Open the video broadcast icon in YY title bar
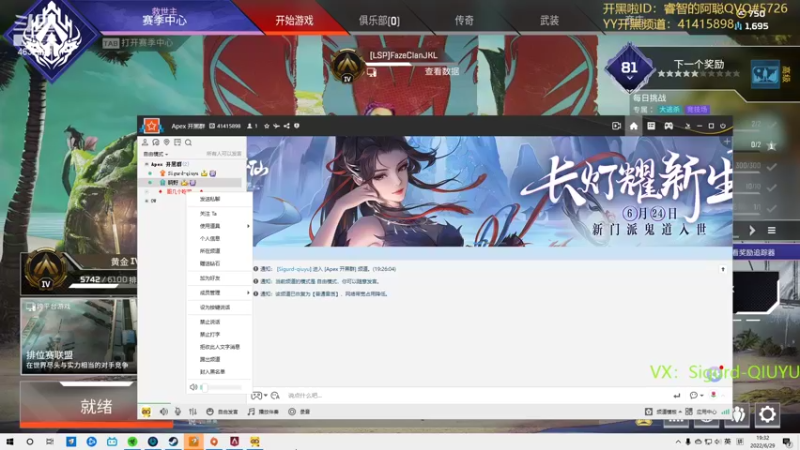Viewport: 800px width, 450px height. (616, 126)
